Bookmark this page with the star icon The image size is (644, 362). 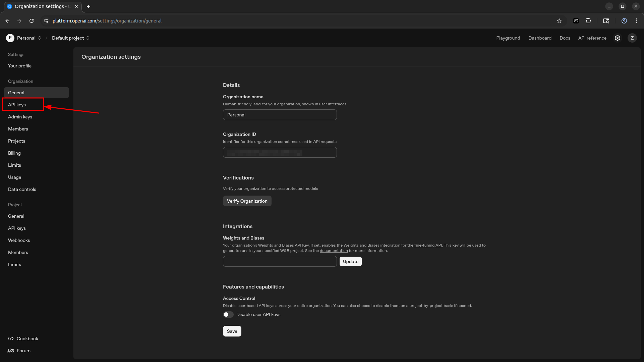pyautogui.click(x=559, y=21)
